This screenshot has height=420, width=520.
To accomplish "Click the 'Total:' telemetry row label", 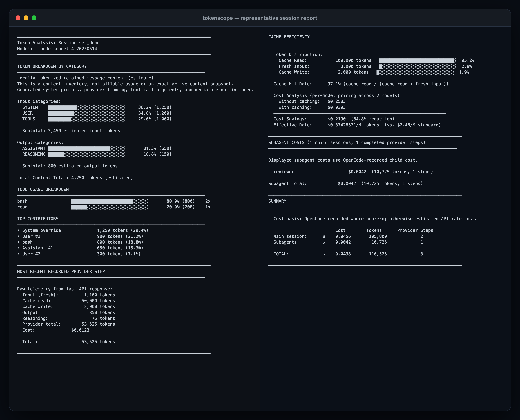I will coord(30,342).
